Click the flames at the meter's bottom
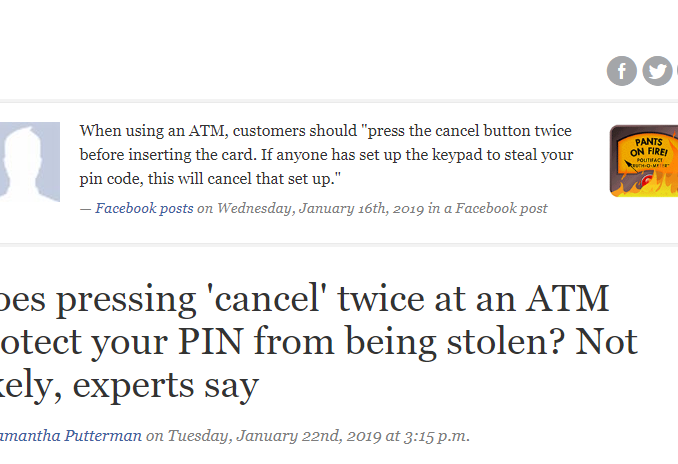This screenshot has width=678, height=464. click(646, 189)
